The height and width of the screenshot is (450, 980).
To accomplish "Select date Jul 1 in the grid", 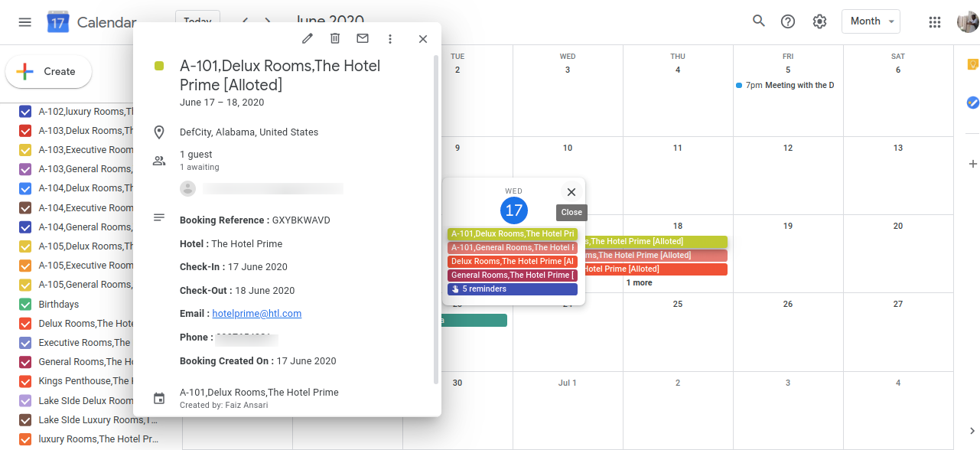I will (568, 383).
